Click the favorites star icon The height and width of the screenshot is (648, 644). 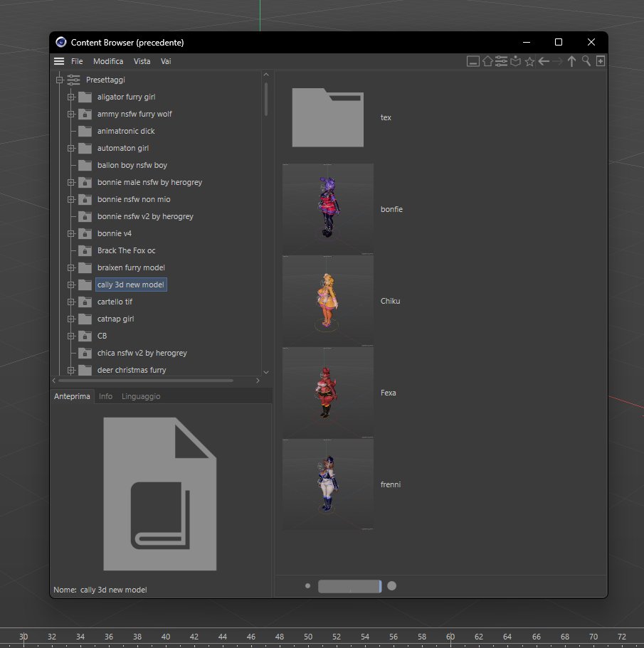click(x=529, y=62)
